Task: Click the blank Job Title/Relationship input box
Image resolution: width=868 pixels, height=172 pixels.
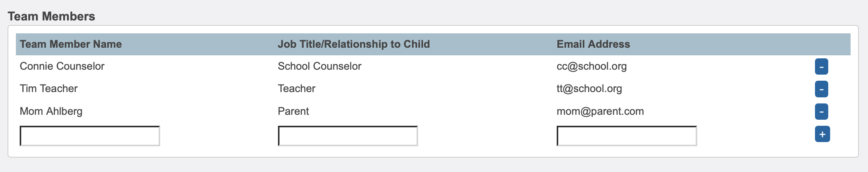Action: [x=348, y=136]
